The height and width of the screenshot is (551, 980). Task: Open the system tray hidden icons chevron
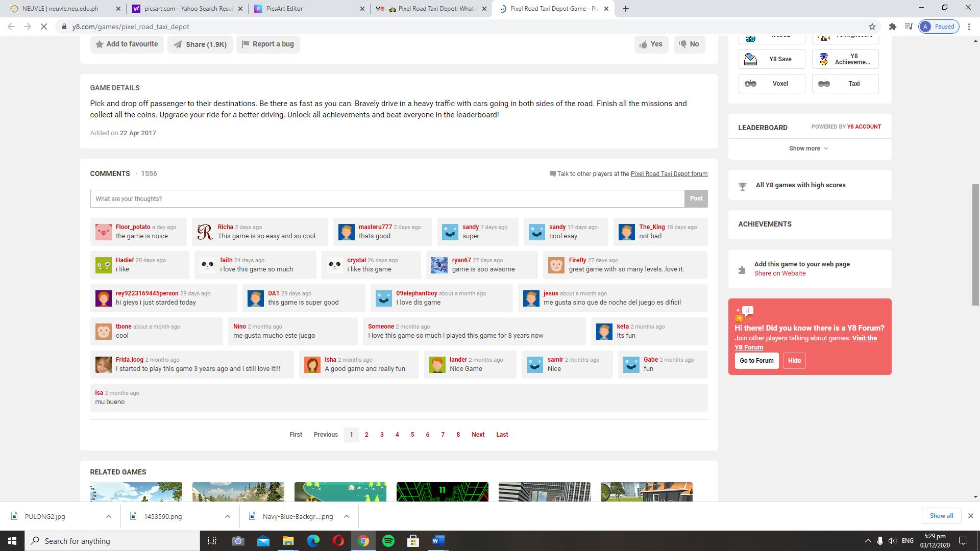pos(868,541)
